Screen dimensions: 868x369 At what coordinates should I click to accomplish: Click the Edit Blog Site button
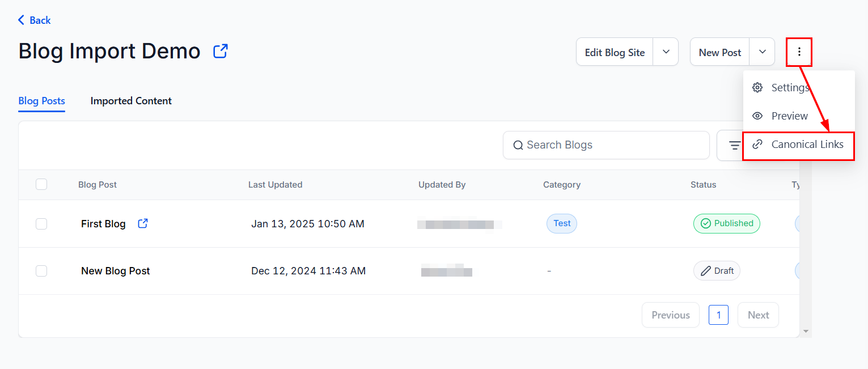(615, 52)
